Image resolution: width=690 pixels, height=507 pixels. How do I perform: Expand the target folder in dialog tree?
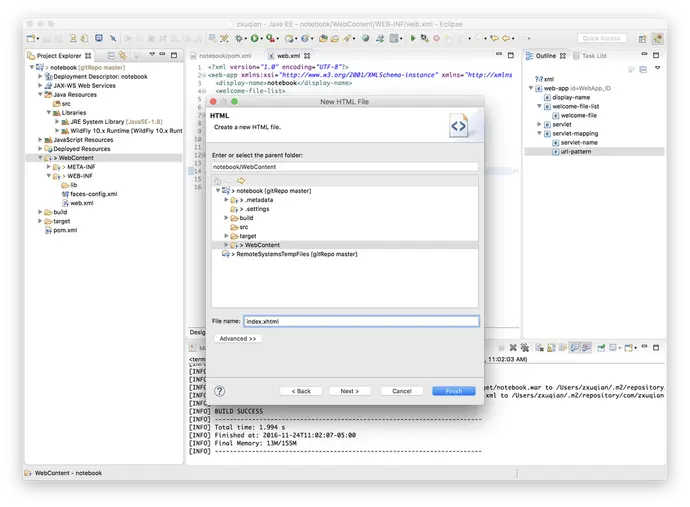227,236
